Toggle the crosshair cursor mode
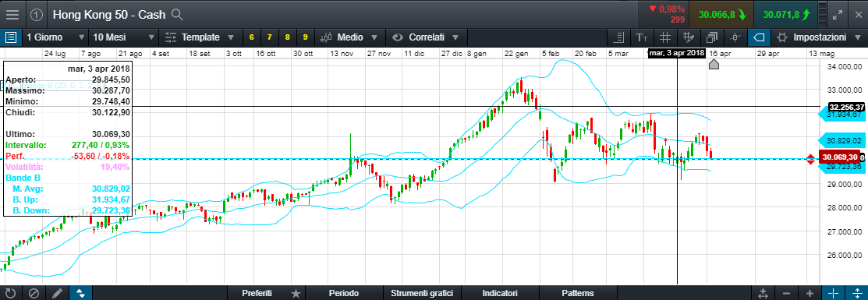 click(834, 293)
